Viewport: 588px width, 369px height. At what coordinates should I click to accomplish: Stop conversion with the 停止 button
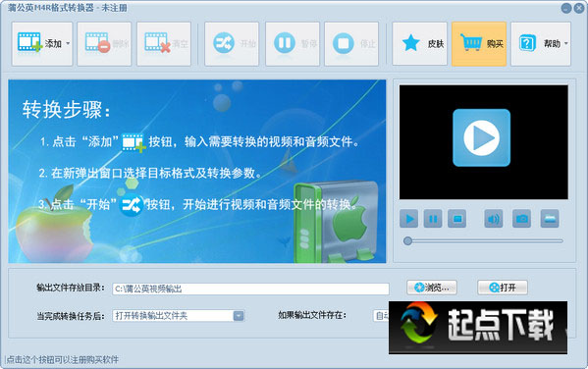(351, 44)
